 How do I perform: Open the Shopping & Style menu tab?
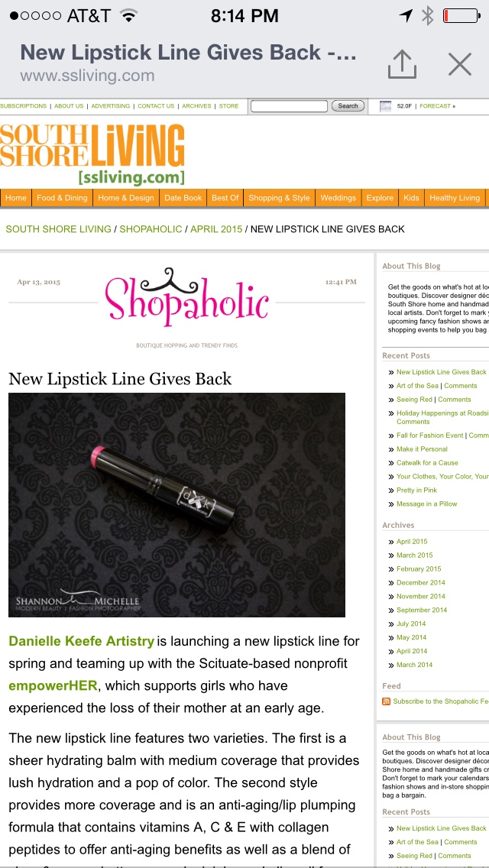pos(279,198)
